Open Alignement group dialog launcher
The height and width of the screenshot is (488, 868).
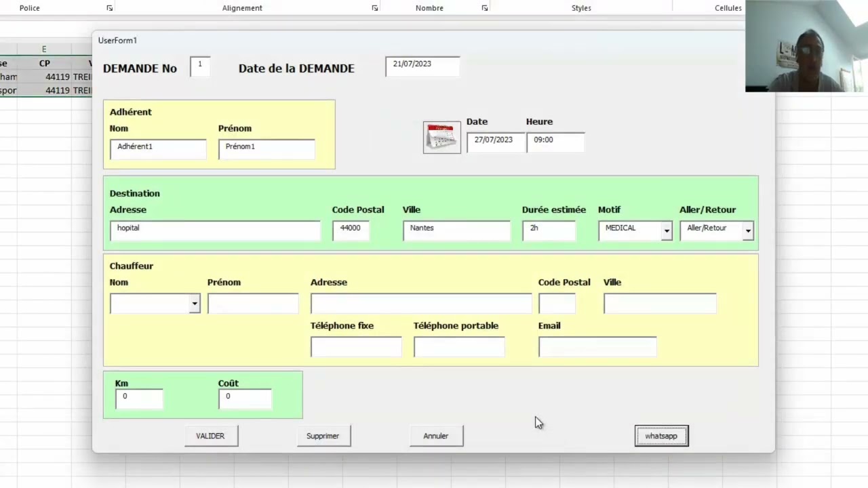375,8
